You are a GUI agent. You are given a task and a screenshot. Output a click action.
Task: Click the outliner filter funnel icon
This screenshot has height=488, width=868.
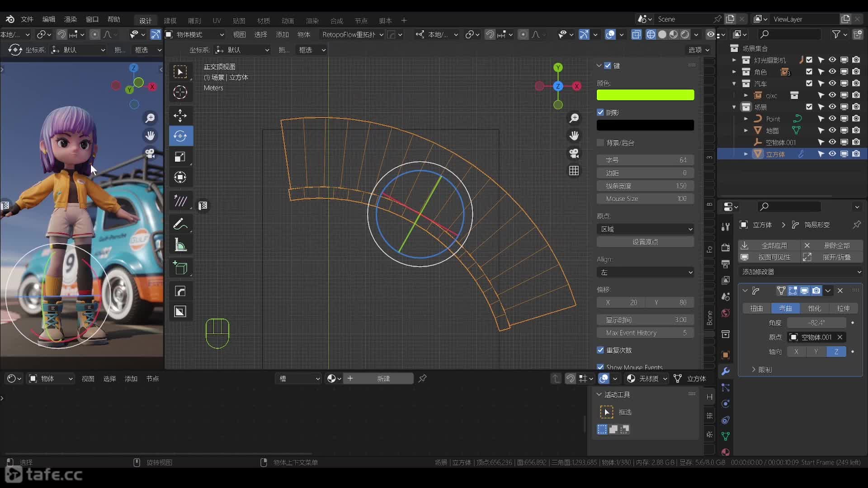click(836, 34)
